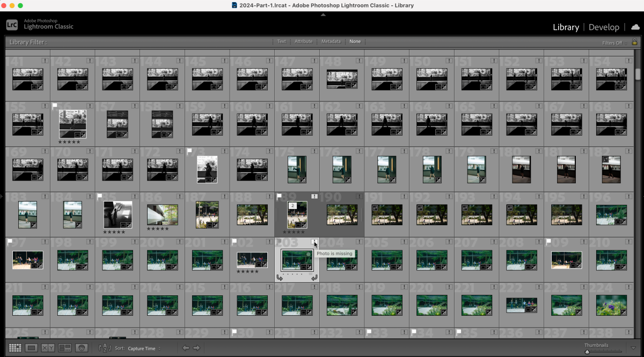Select the People view icon
The width and height of the screenshot is (644, 357).
pyautogui.click(x=81, y=347)
